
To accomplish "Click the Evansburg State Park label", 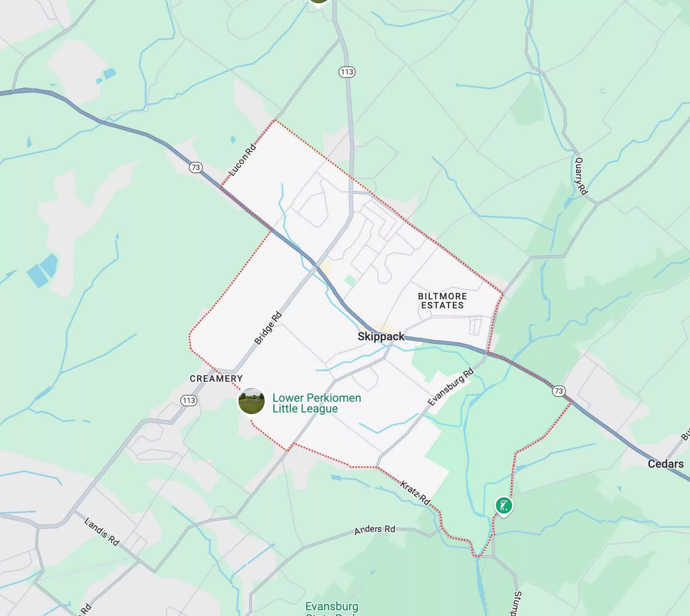I will (x=332, y=609).
